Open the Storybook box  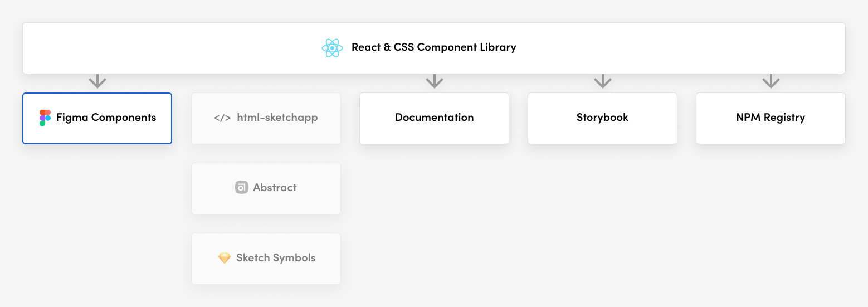(x=602, y=118)
